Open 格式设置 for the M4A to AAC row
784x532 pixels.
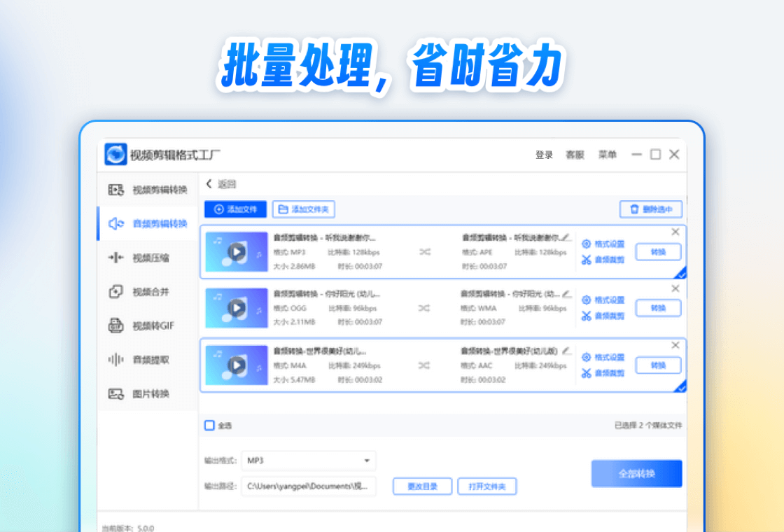[x=603, y=357]
